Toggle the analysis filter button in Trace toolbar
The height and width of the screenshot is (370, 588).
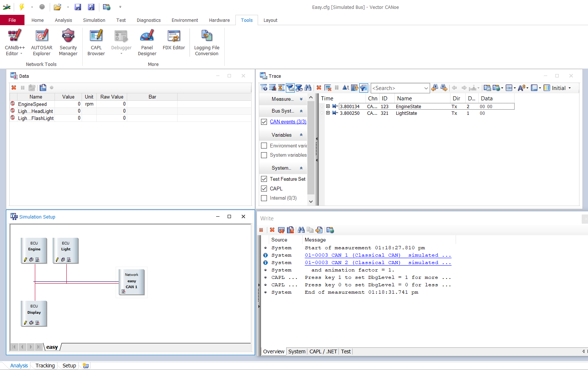coord(299,88)
